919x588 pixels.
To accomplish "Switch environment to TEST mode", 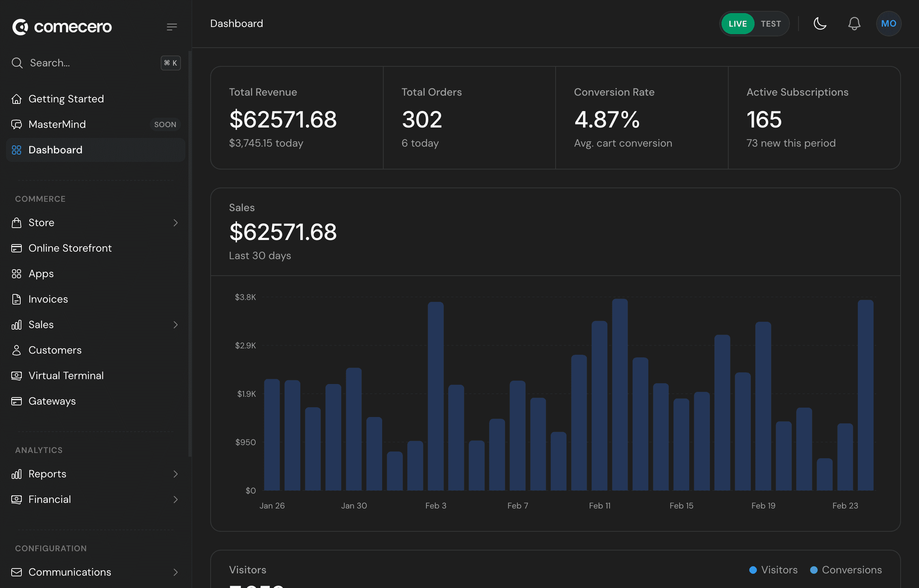I will click(771, 24).
